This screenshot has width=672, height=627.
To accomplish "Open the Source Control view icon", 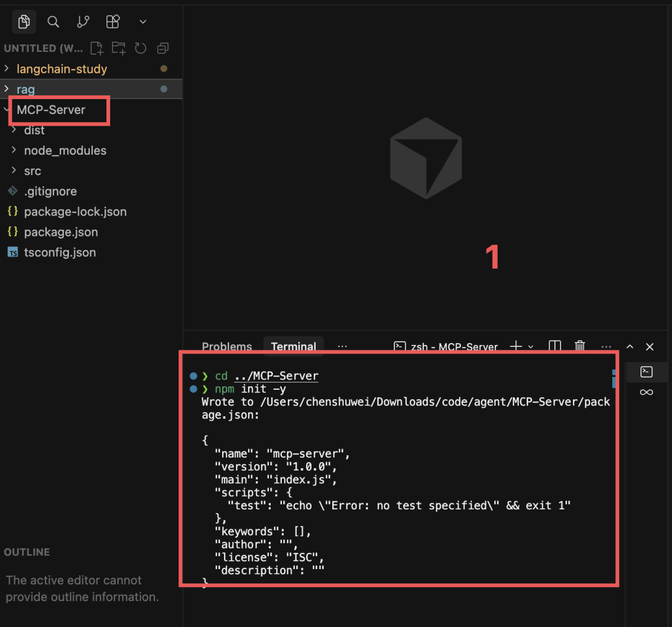I will click(83, 21).
